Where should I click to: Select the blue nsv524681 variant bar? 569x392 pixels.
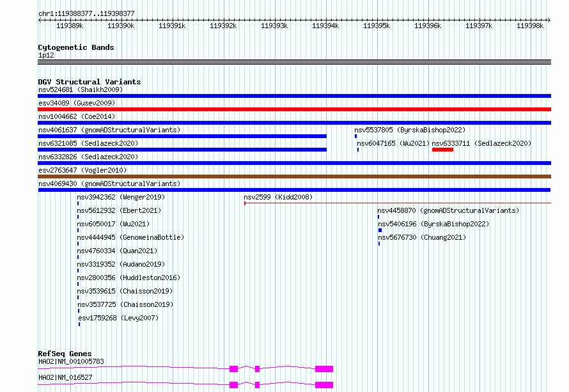294,96
